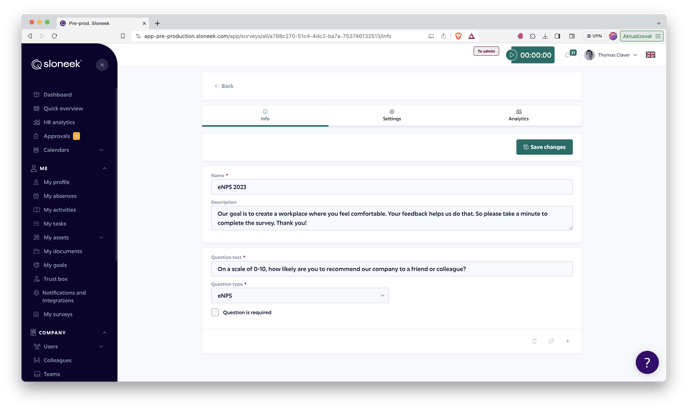Open My profile in the sidebar
This screenshot has height=410, width=688.
tap(56, 182)
